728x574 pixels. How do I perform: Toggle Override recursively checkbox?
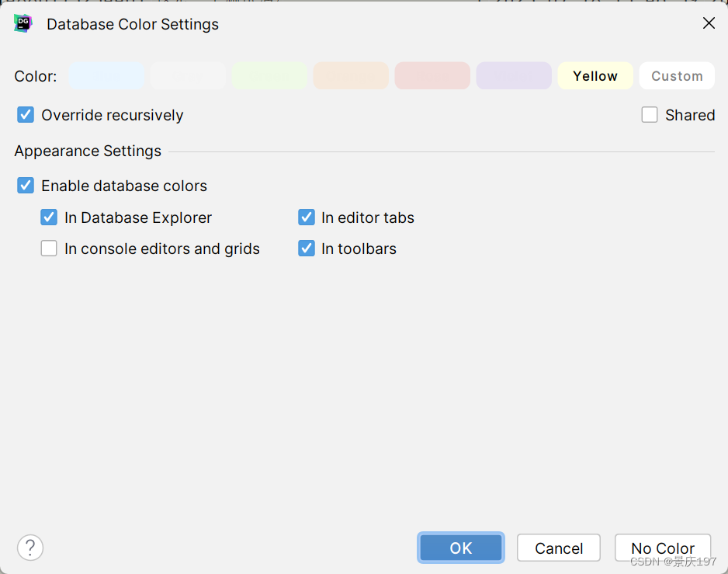(x=26, y=115)
